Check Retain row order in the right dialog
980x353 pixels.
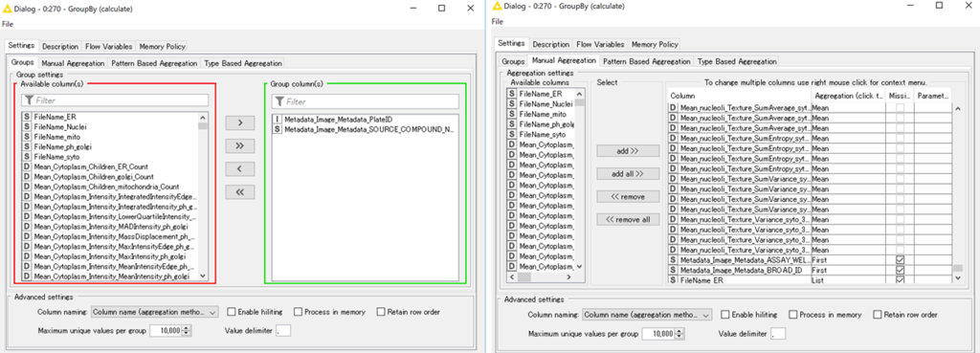coord(878,315)
